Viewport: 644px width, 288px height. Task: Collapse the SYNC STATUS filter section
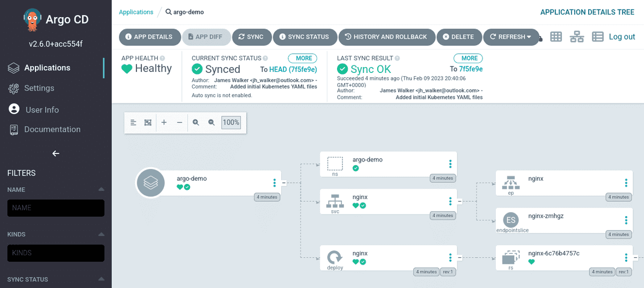point(101,279)
